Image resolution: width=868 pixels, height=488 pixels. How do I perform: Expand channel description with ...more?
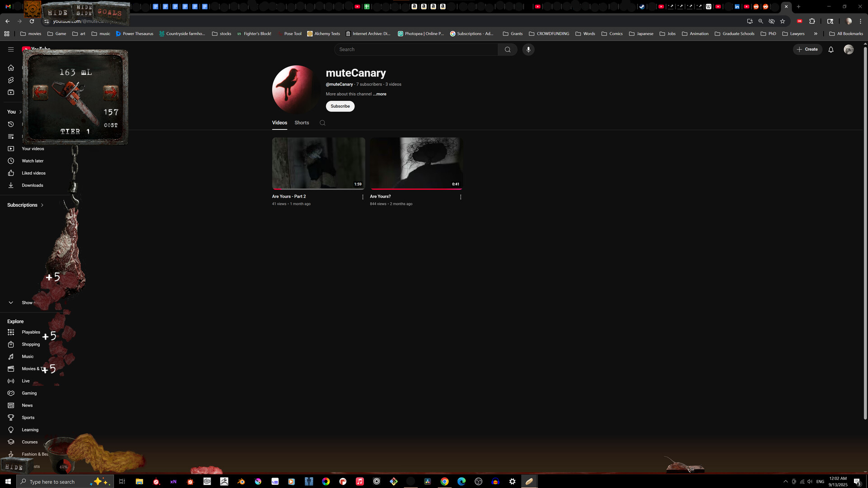379,94
